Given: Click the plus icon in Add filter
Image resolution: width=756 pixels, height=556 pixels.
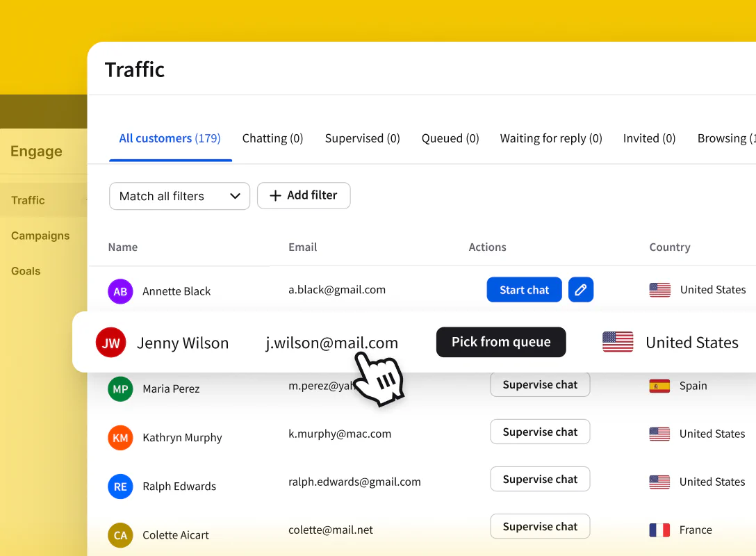Looking at the screenshot, I should point(275,195).
